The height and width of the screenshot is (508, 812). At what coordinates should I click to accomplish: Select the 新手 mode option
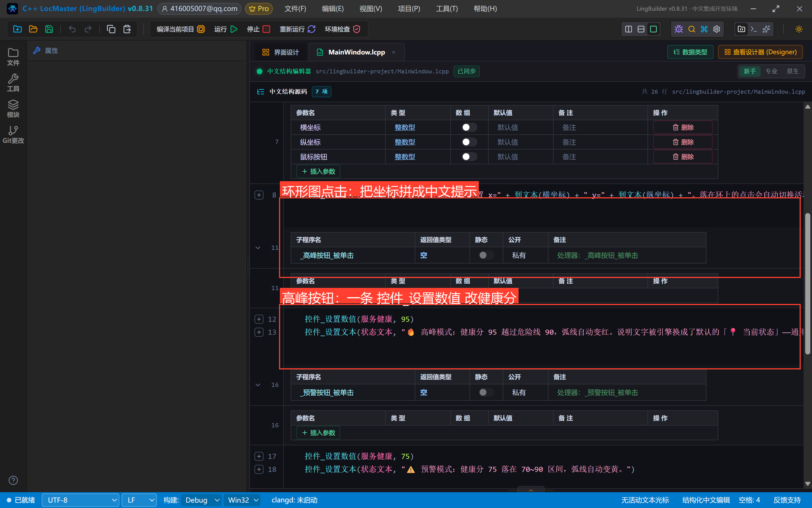750,71
